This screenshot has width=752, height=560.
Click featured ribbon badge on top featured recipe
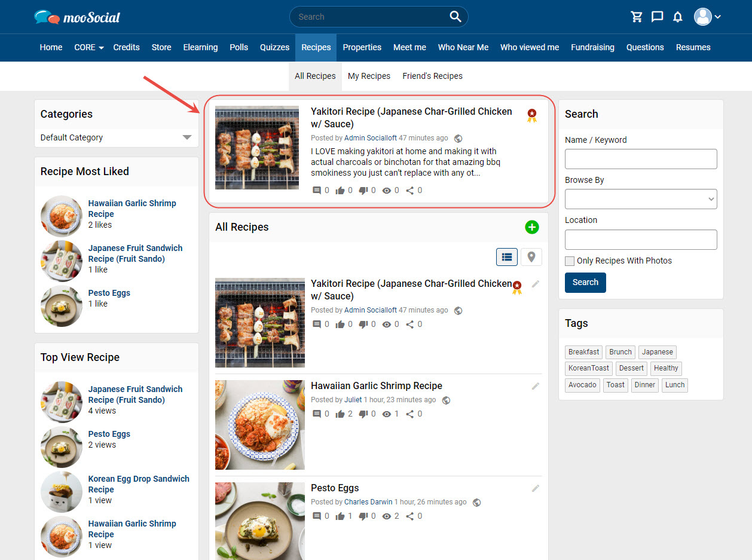pos(532,115)
